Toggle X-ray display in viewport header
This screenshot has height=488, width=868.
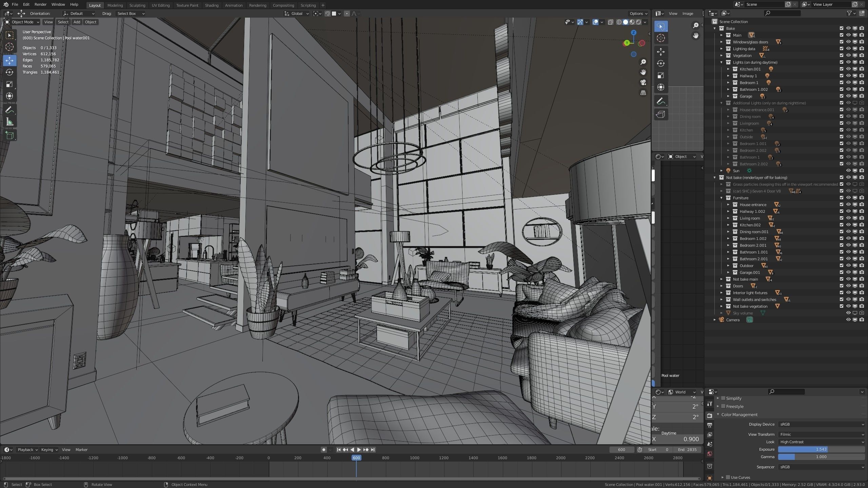tap(610, 22)
